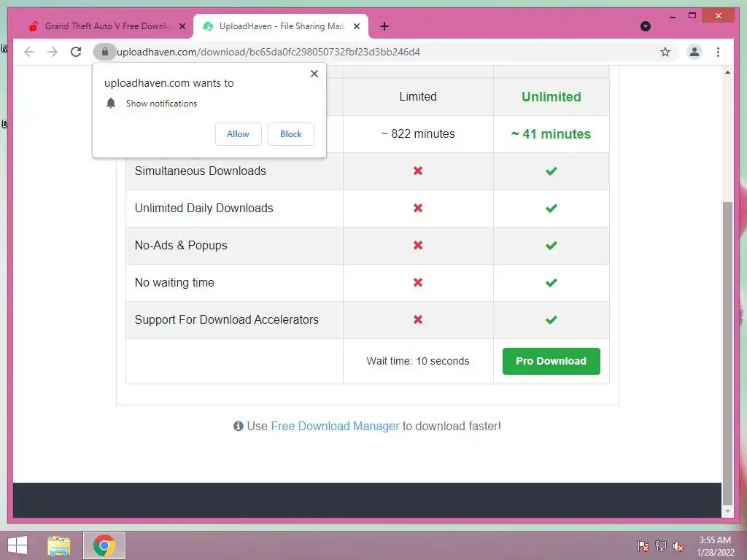Click red X for No-Ads & Popups
Image resolution: width=747 pixels, height=560 pixels.
(418, 245)
